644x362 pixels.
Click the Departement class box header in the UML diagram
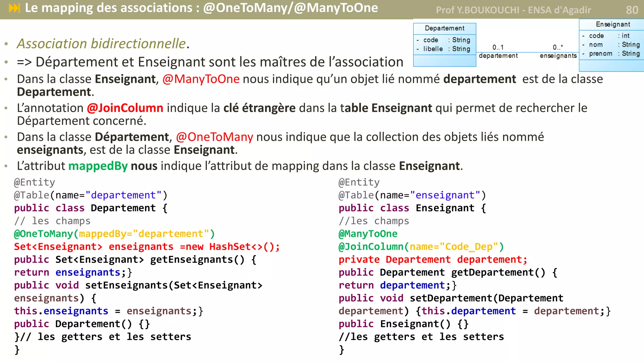[x=445, y=28]
